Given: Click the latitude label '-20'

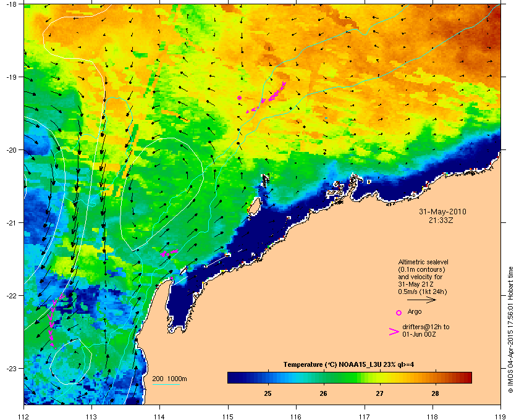Looking at the screenshot, I should click(x=11, y=150).
